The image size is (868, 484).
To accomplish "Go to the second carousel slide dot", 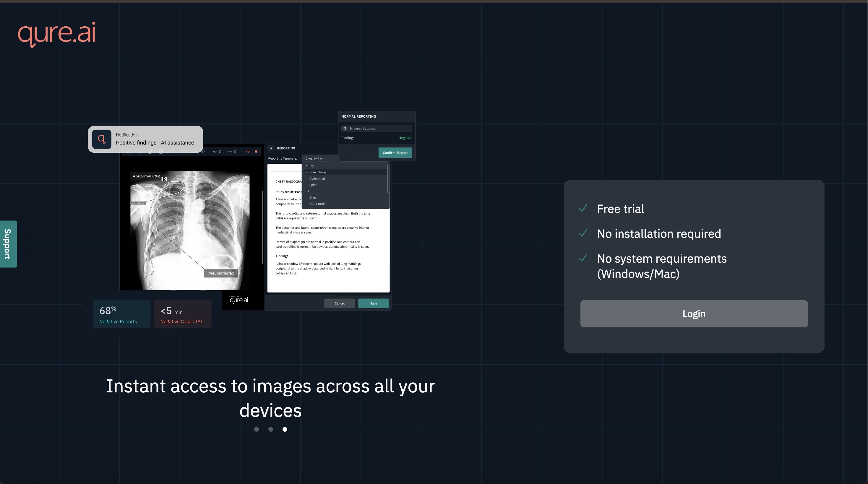I will 271,429.
